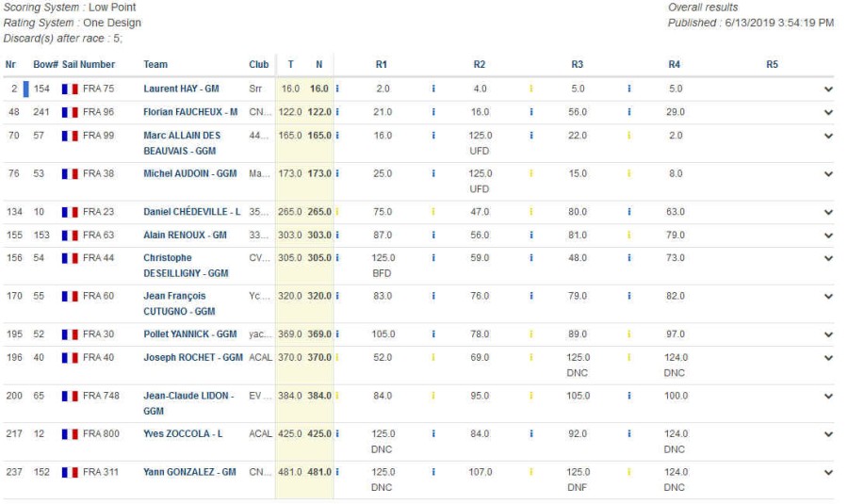Click info icon after Daniel CHÉDEVILLE's R3 score 80.0
848x504 pixels.
(x=628, y=212)
